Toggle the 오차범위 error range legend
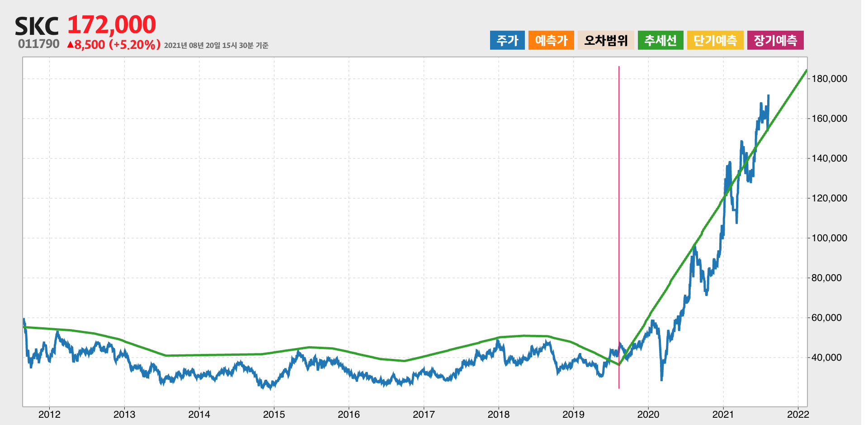Viewport: 868px width, 425px height. (606, 40)
